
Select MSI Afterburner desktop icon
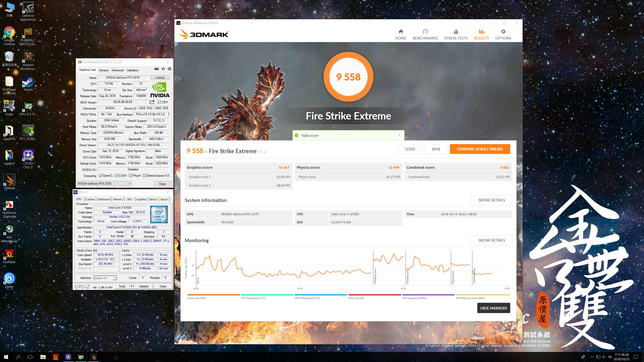pyautogui.click(x=9, y=233)
